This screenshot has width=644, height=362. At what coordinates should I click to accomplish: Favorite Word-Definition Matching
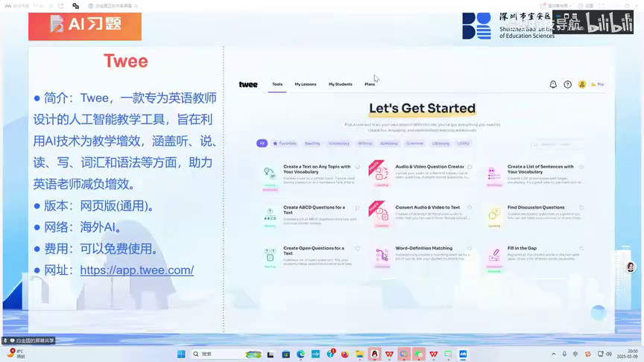(x=470, y=248)
